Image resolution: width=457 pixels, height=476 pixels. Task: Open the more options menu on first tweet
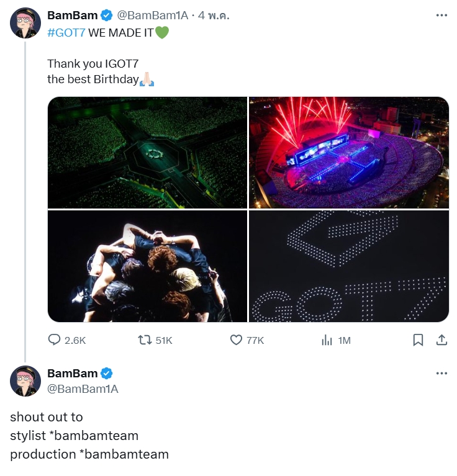point(441,16)
